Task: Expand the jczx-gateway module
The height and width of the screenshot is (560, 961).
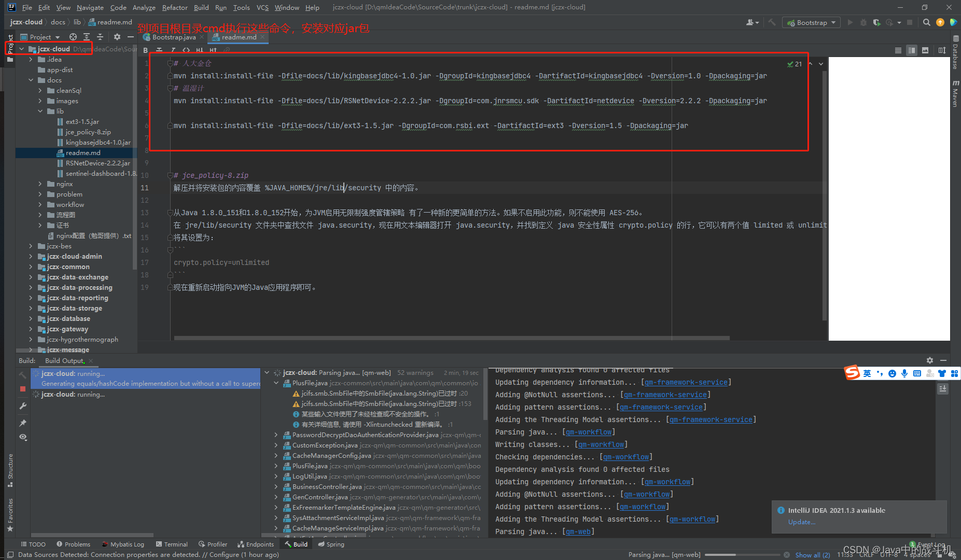Action: (x=31, y=329)
